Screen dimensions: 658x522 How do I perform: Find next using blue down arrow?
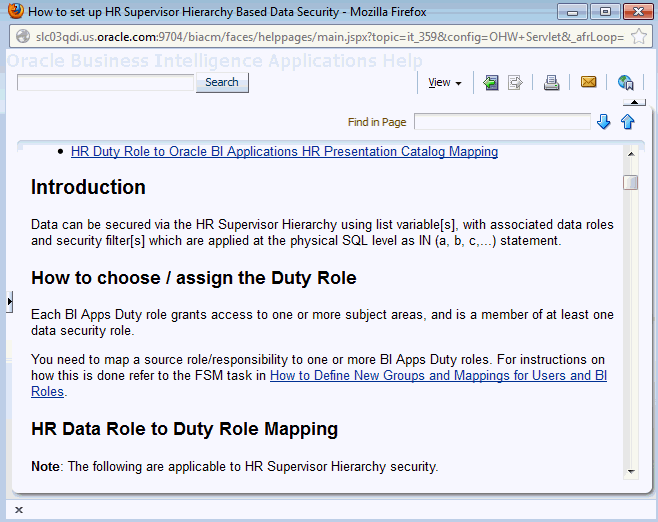tap(603, 122)
